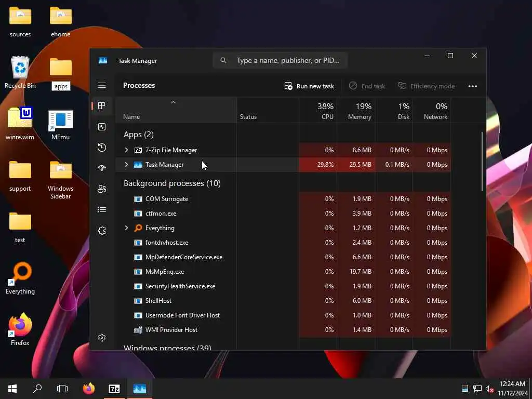This screenshot has height=399, width=532.
Task: Switch to 7-Zip on the taskbar
Action: point(114,389)
